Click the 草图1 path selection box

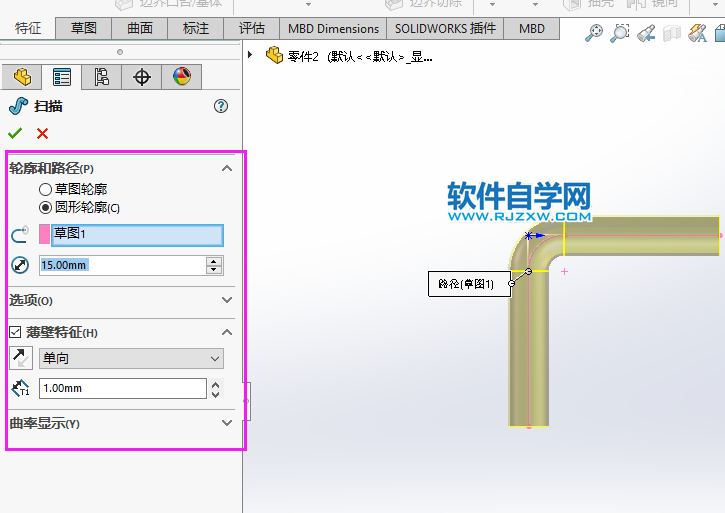[x=137, y=234]
